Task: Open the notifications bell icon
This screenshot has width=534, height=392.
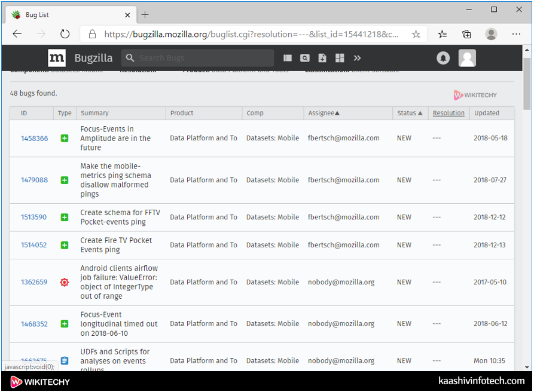Action: coord(443,58)
